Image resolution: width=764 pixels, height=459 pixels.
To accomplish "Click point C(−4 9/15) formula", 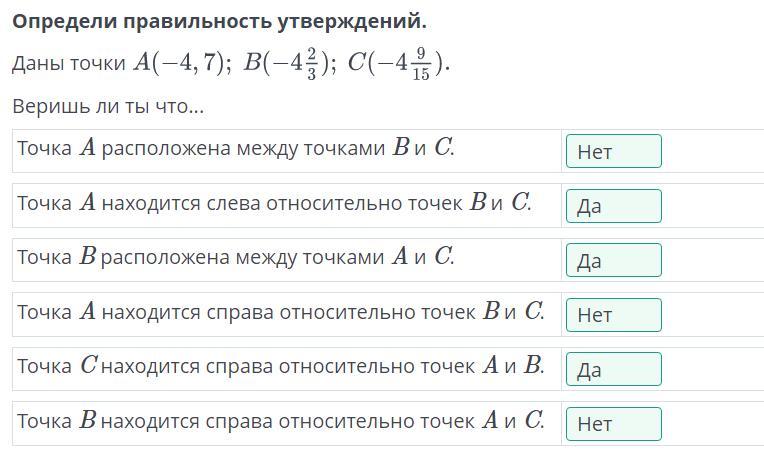I will (x=398, y=64).
